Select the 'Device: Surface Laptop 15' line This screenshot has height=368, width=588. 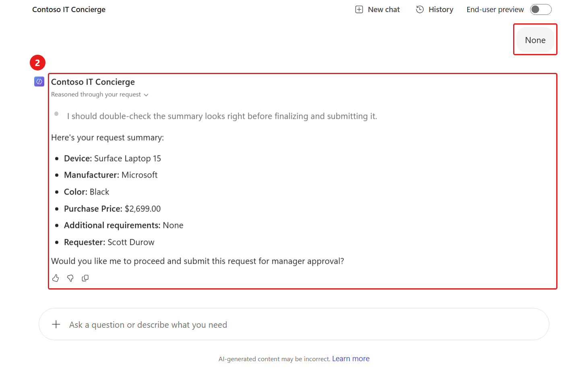click(x=112, y=159)
